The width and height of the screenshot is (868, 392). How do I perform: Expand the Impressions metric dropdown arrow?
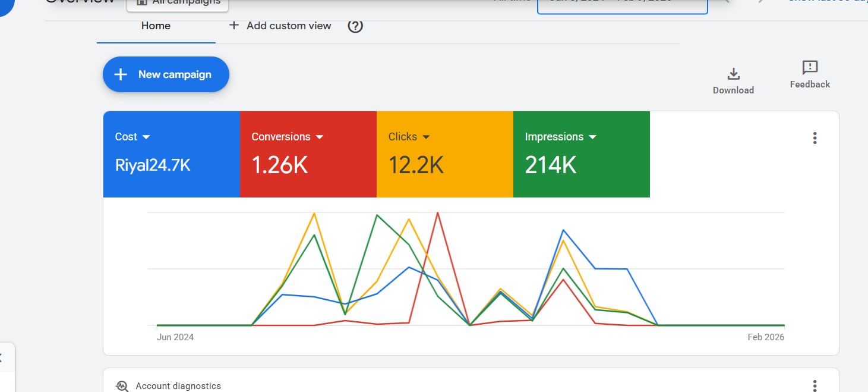pos(592,137)
